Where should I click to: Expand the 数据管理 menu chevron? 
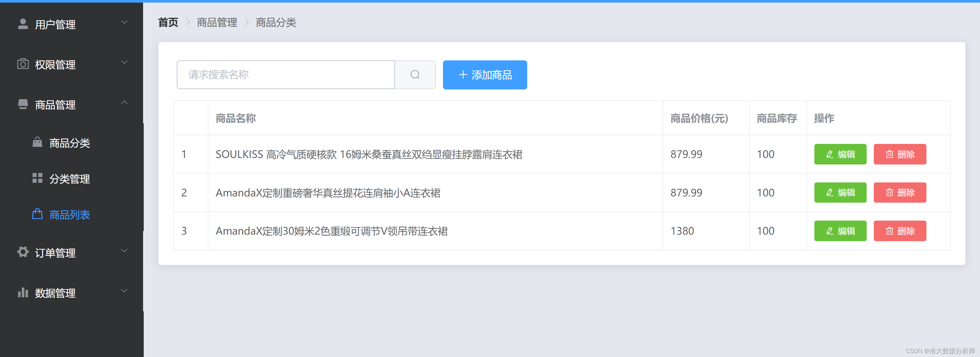[124, 291]
